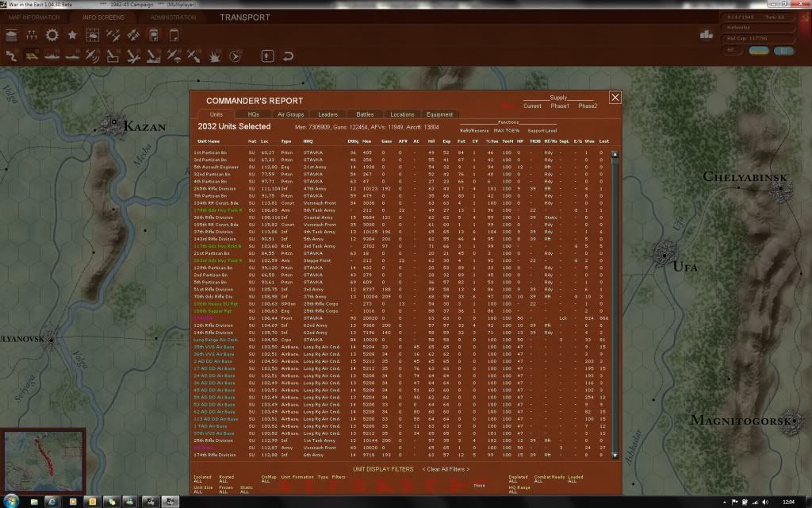
Task: Click the three upward arrows icon
Action: click(x=32, y=35)
